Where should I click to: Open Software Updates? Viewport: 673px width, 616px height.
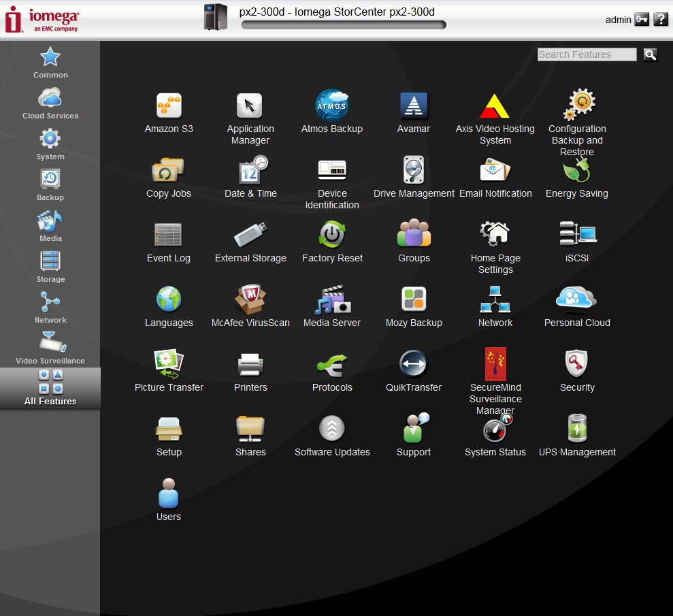point(332,436)
